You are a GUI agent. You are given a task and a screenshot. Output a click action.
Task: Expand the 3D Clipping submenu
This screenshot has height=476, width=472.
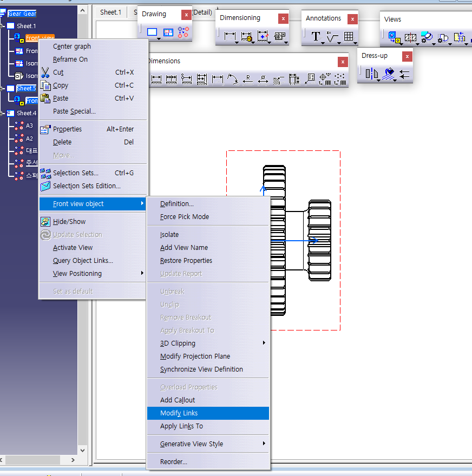[264, 343]
